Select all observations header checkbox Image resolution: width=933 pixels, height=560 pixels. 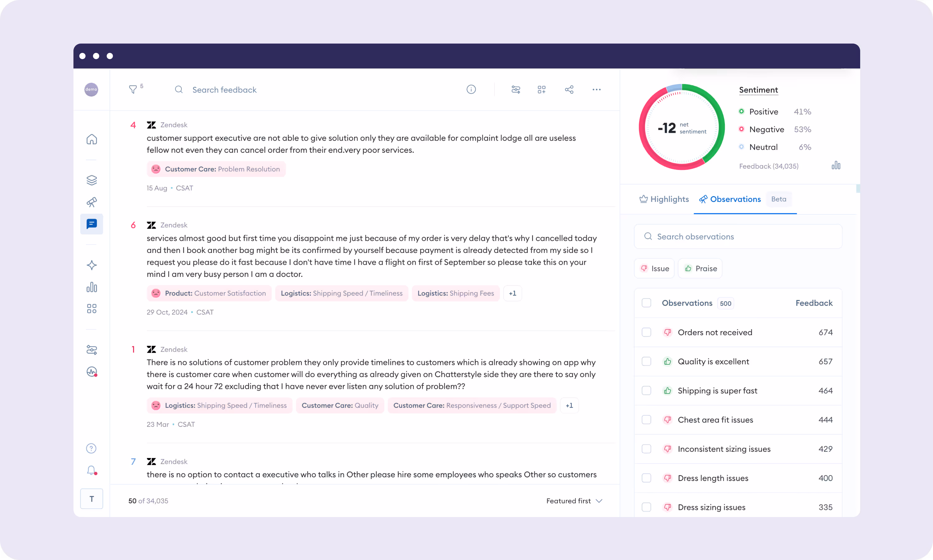pos(646,303)
